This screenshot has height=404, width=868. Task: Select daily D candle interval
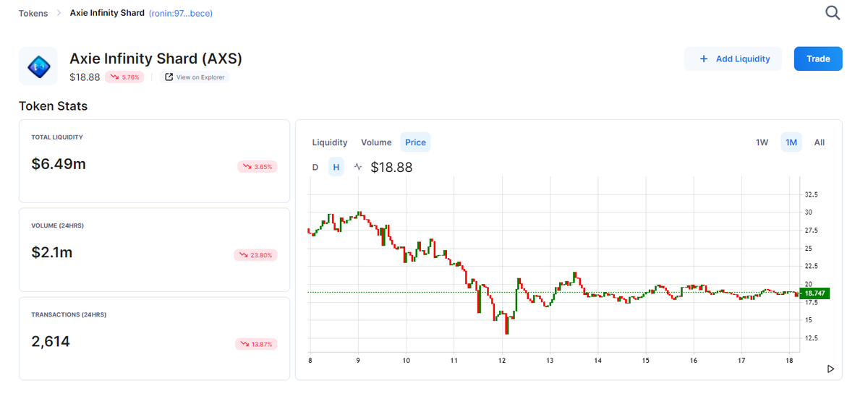(315, 167)
